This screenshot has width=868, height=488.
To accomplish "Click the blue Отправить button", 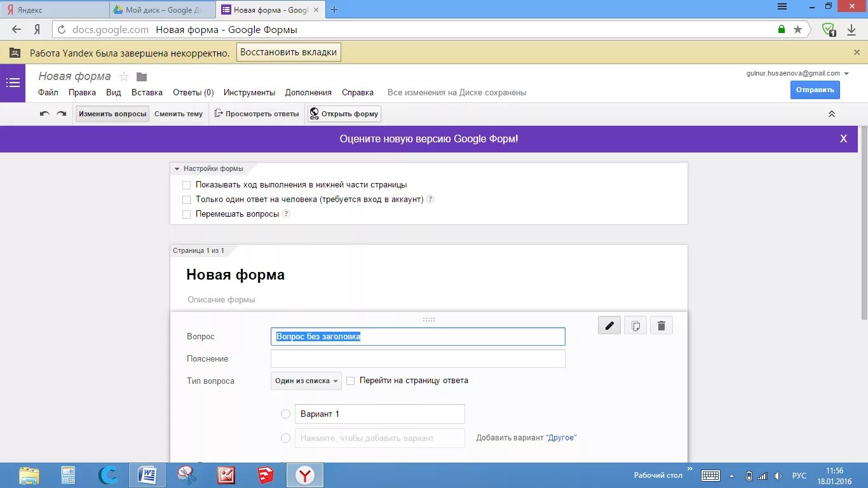I will pyautogui.click(x=815, y=90).
